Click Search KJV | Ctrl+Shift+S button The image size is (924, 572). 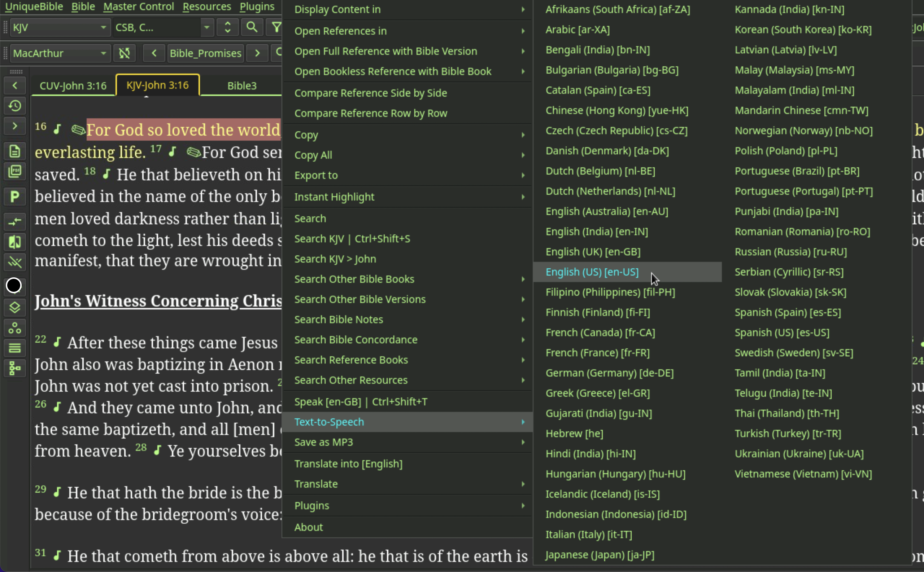tap(352, 238)
